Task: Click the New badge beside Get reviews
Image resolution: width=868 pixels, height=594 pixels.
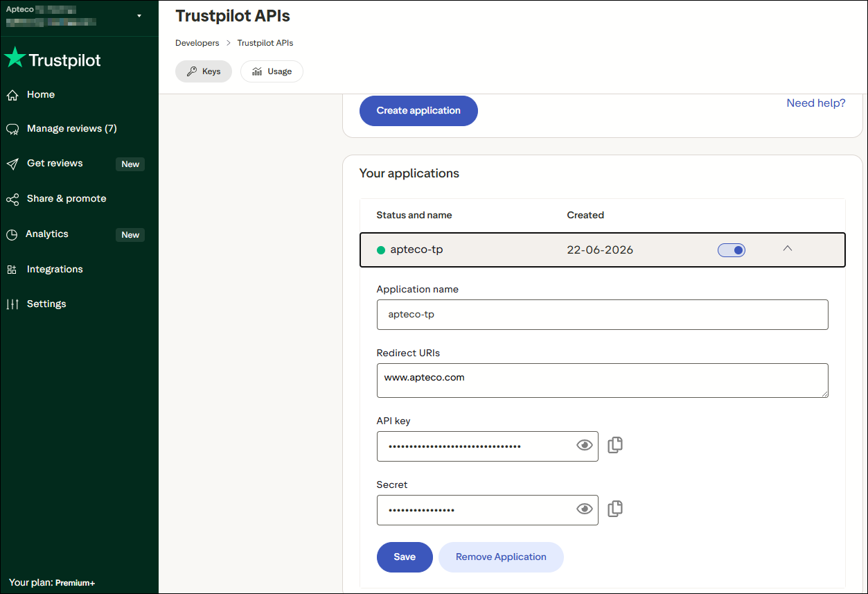Action: coord(130,164)
